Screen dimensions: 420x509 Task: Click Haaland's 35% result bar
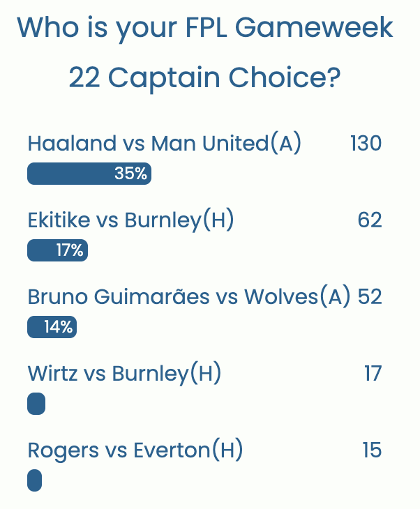[89, 174]
